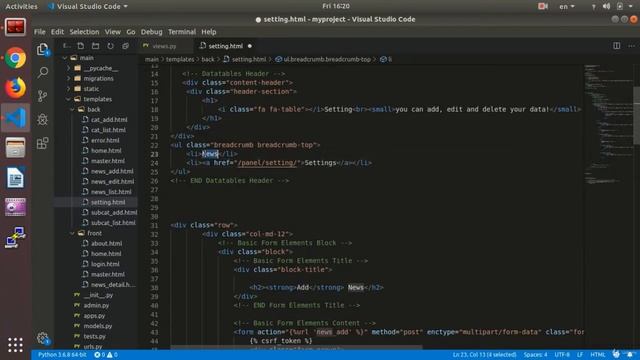This screenshot has width=640, height=360.
Task: Click Collapse Folders icon in explorer
Action: [x=125, y=46]
